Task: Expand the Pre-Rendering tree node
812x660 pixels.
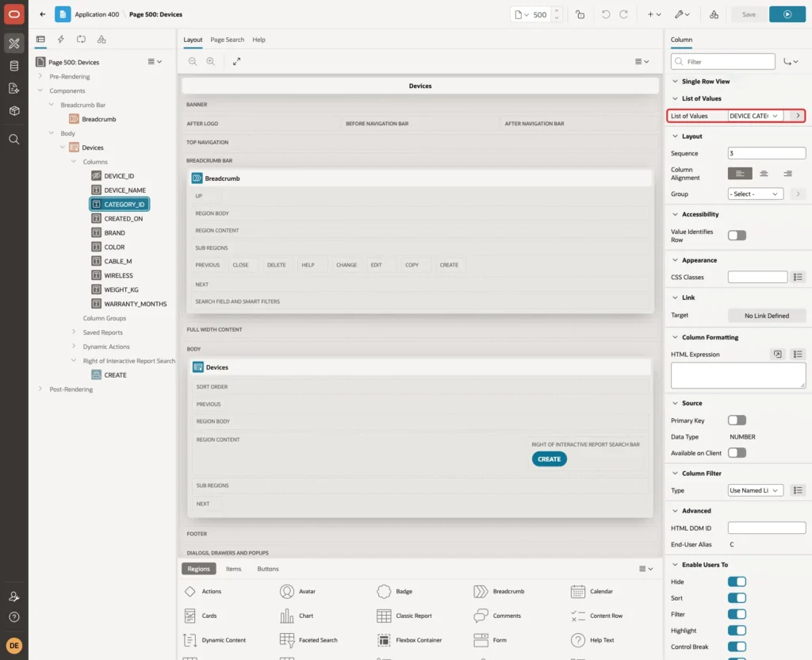Action: point(40,76)
